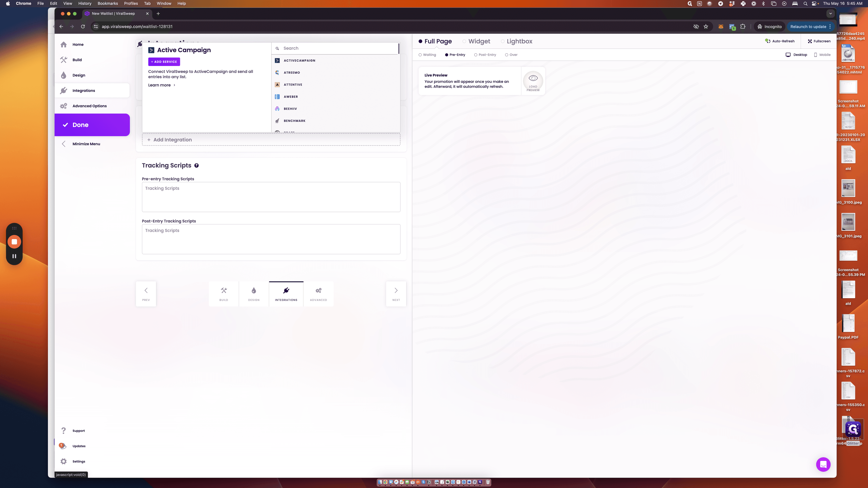Select the Post-Entry preview state
The image size is (868, 488).
click(x=485, y=54)
